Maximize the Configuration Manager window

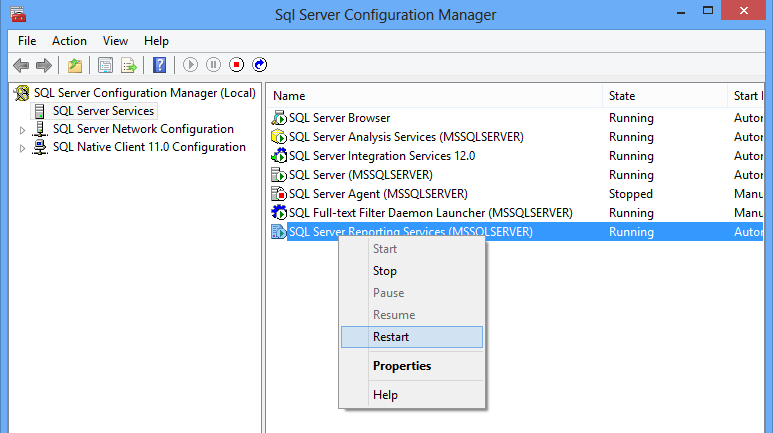click(708, 11)
